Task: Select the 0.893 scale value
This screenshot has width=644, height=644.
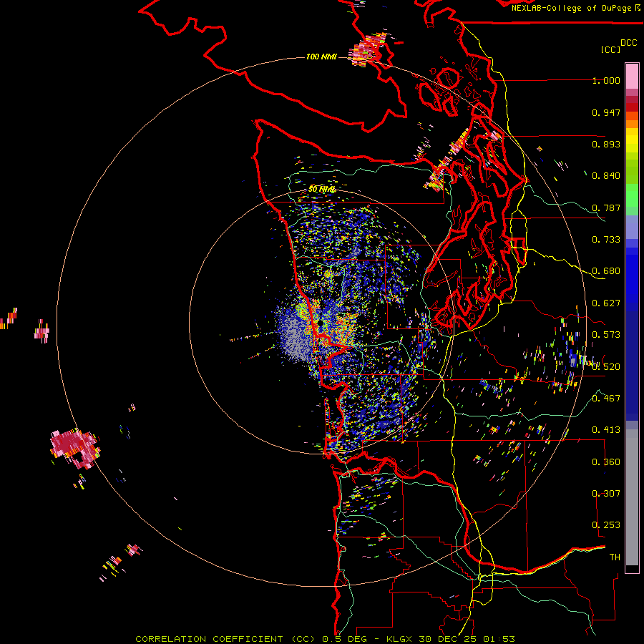Action: pyautogui.click(x=606, y=144)
